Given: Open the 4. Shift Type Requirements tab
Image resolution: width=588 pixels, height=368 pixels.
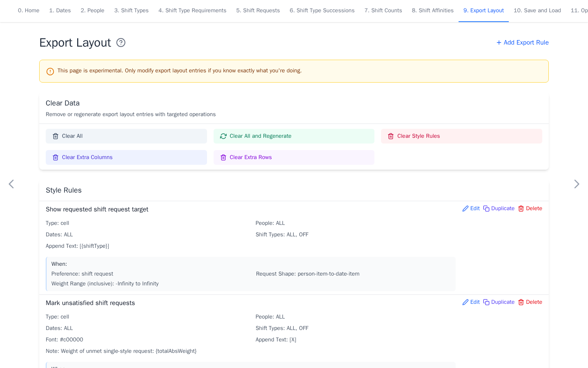Looking at the screenshot, I should (192, 11).
